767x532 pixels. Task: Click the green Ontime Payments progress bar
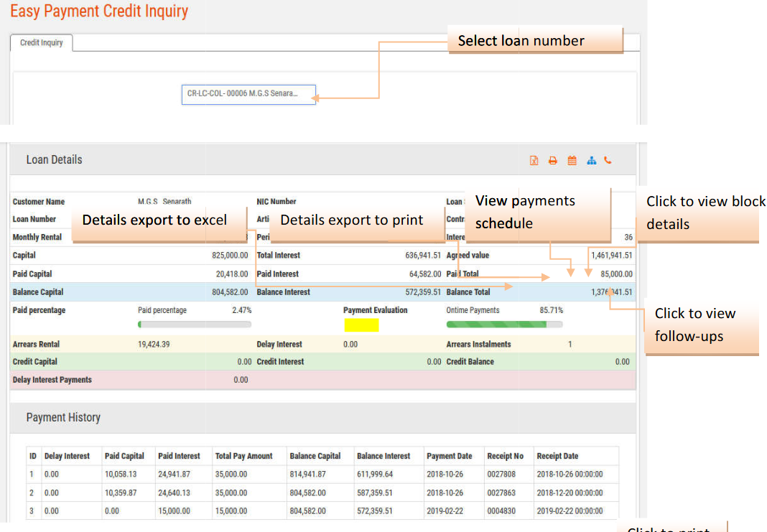503,325
